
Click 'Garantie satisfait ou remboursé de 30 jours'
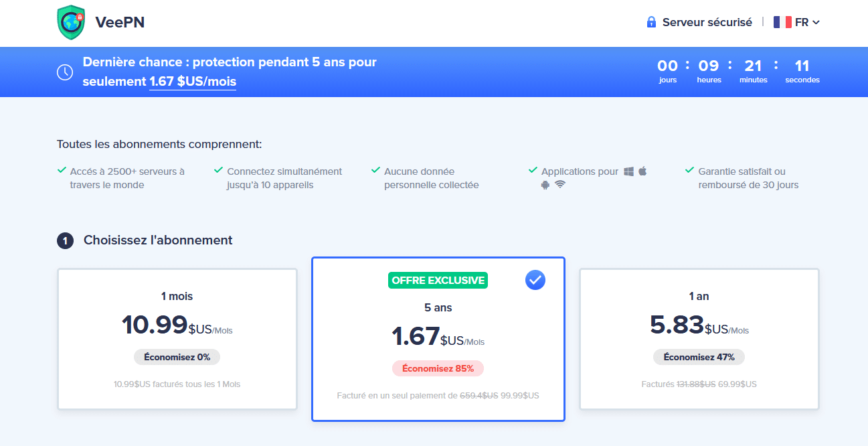pos(748,178)
